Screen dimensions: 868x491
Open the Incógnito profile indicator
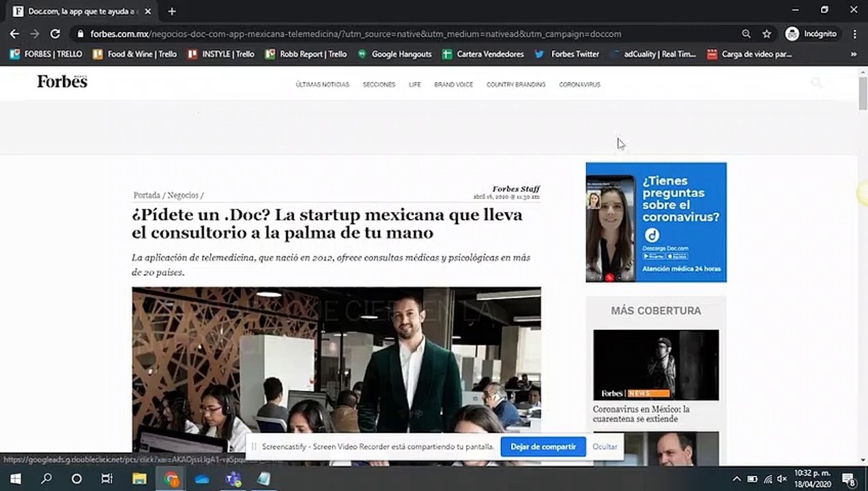click(x=812, y=33)
